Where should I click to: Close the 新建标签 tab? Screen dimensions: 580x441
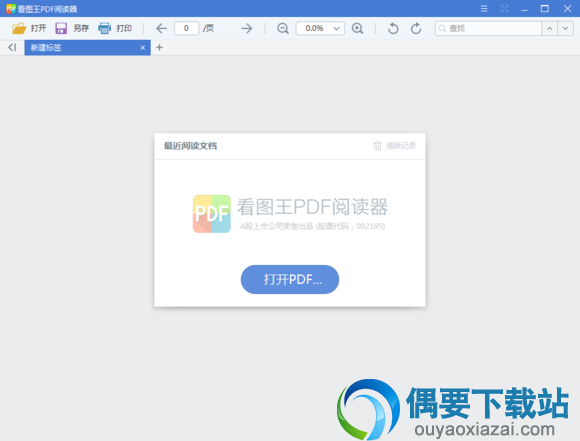tap(143, 48)
